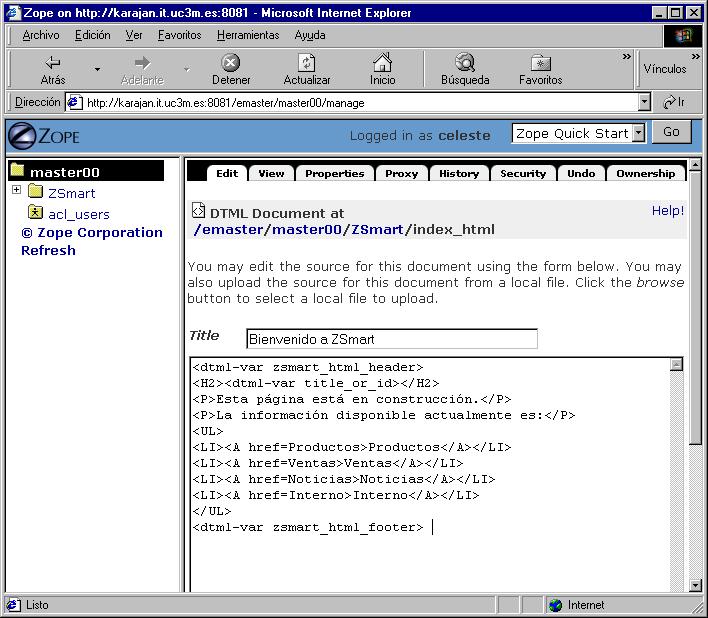This screenshot has height=618, width=708.
Task: Click the Refresh link in sidebar
Action: tap(48, 251)
